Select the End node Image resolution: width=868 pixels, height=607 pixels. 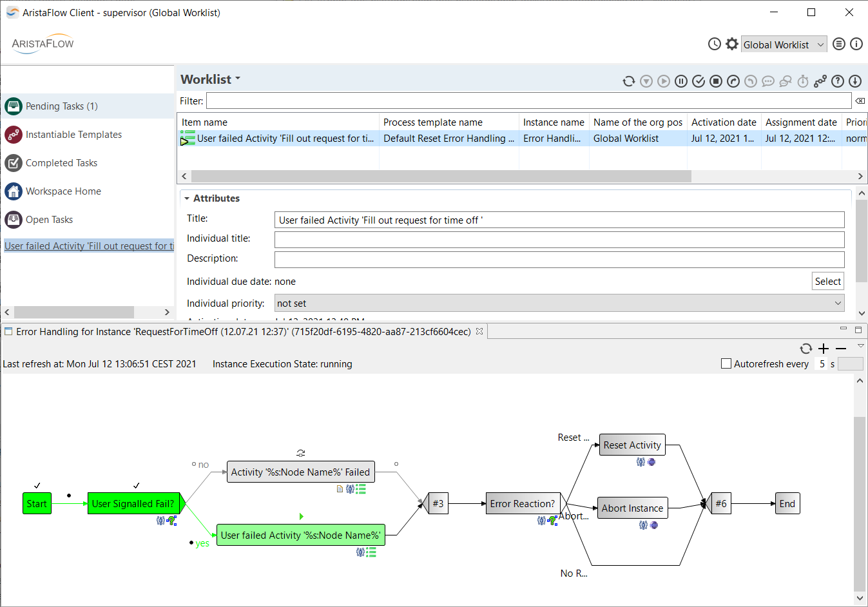coord(787,503)
